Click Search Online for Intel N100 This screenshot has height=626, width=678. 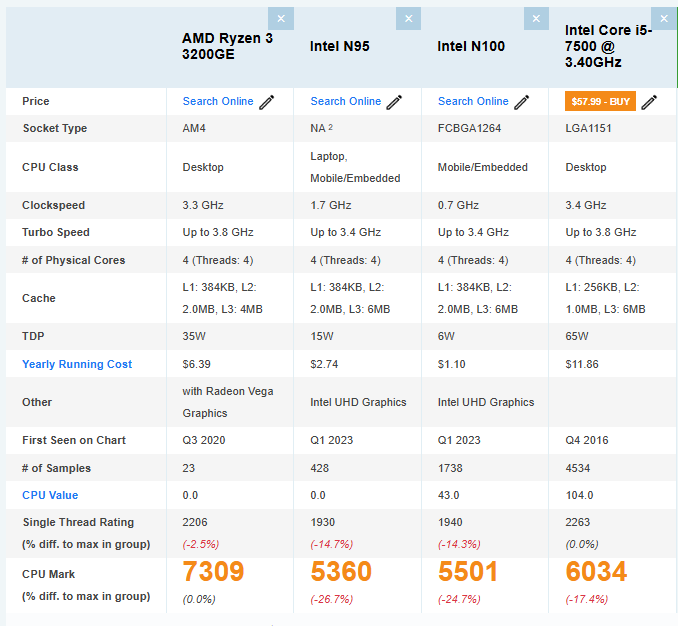[473, 101]
